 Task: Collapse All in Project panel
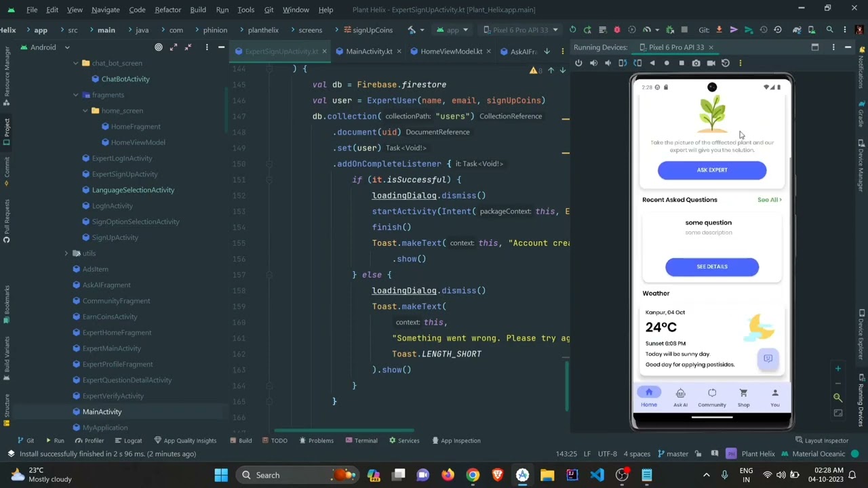coord(189,47)
